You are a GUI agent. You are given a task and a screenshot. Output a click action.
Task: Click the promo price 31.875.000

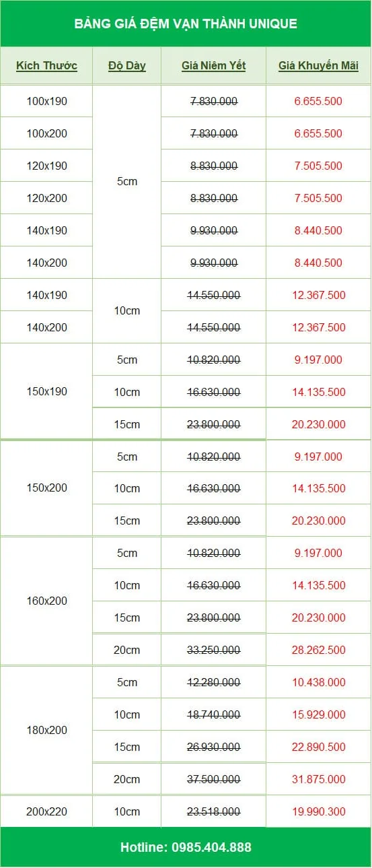(318, 779)
